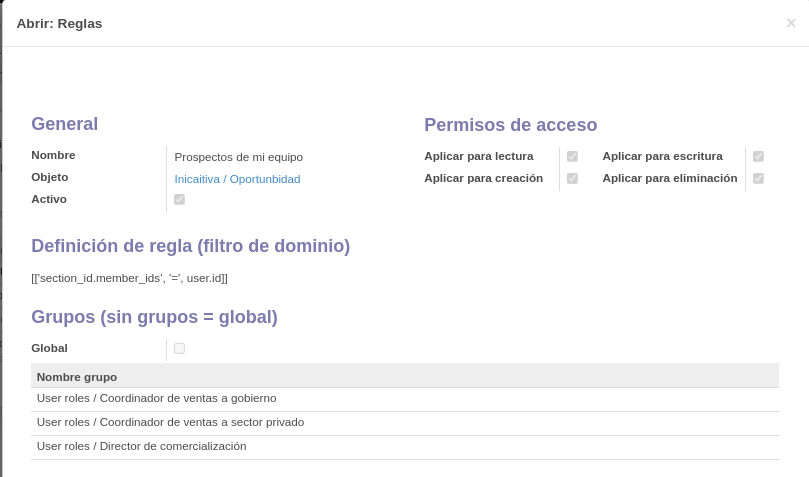The image size is (809, 477).
Task: Click the Abrir: Reglas dialog title
Action: pyautogui.click(x=59, y=24)
